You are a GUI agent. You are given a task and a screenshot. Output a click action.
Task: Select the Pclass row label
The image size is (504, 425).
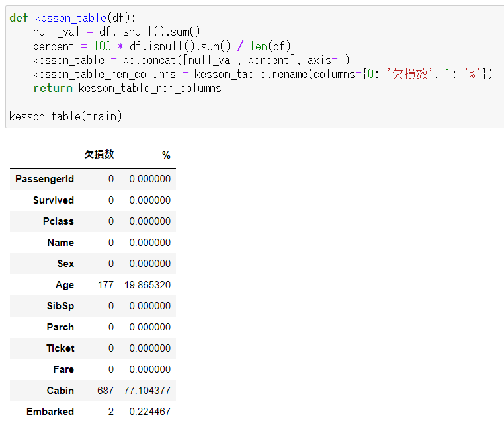(x=58, y=221)
